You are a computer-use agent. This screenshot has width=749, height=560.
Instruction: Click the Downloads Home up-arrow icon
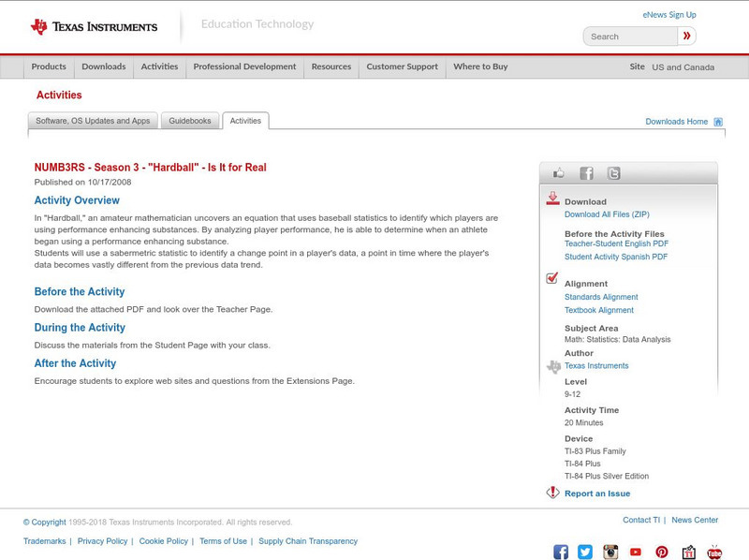[718, 121]
